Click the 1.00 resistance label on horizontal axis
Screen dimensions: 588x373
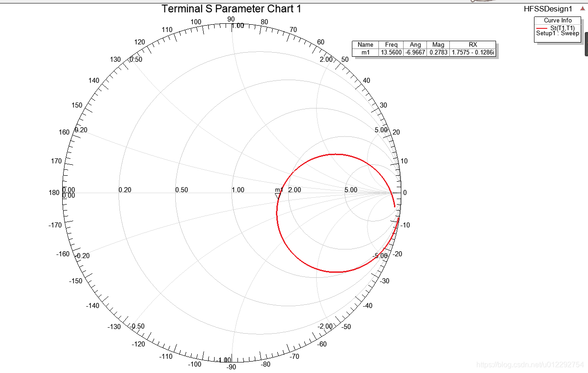tap(238, 190)
